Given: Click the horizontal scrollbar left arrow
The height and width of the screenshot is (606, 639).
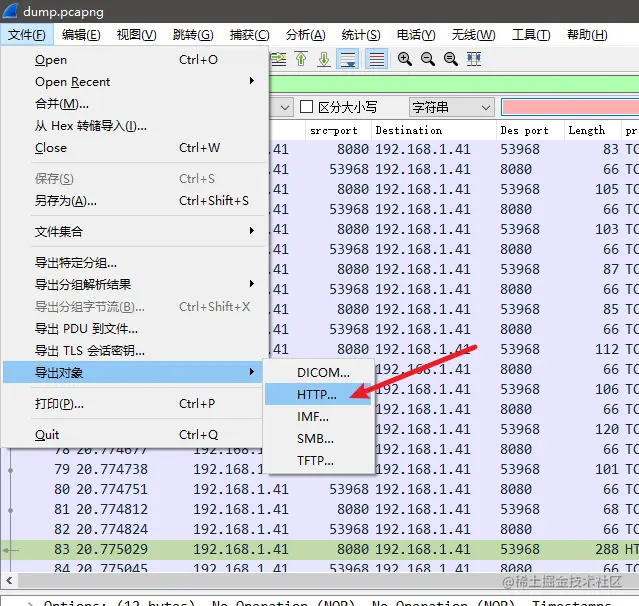Looking at the screenshot, I should (9, 580).
